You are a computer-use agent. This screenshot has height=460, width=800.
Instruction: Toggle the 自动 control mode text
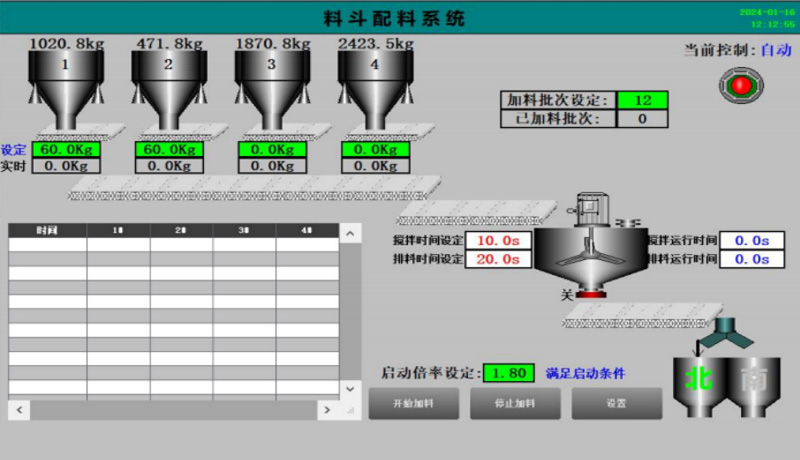click(776, 49)
